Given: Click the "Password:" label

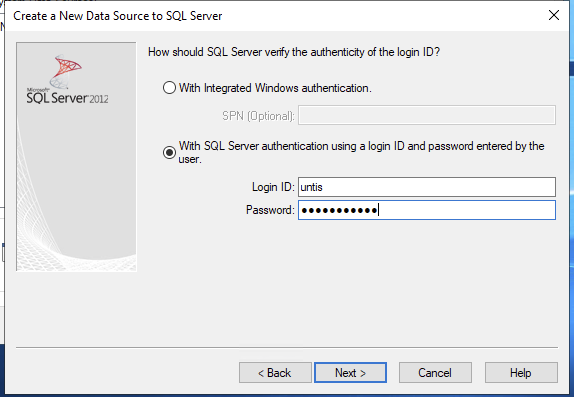Looking at the screenshot, I should pyautogui.click(x=270, y=210).
